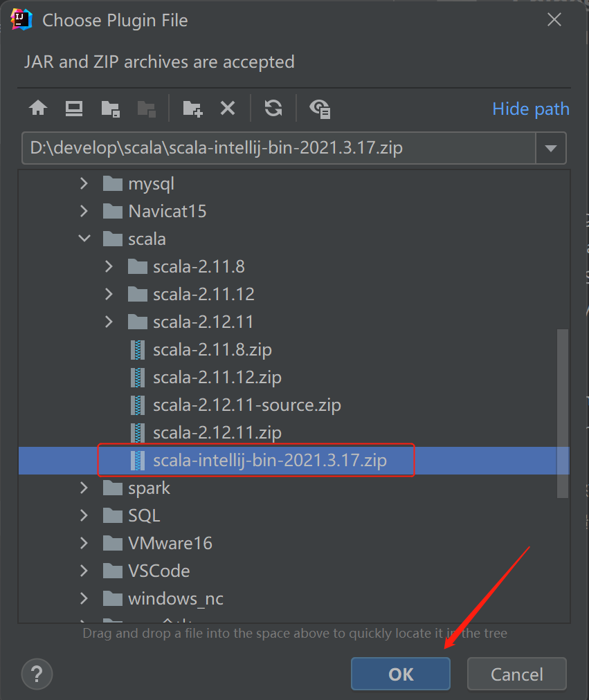
Task: Expand the mysql folder
Action: tap(84, 183)
